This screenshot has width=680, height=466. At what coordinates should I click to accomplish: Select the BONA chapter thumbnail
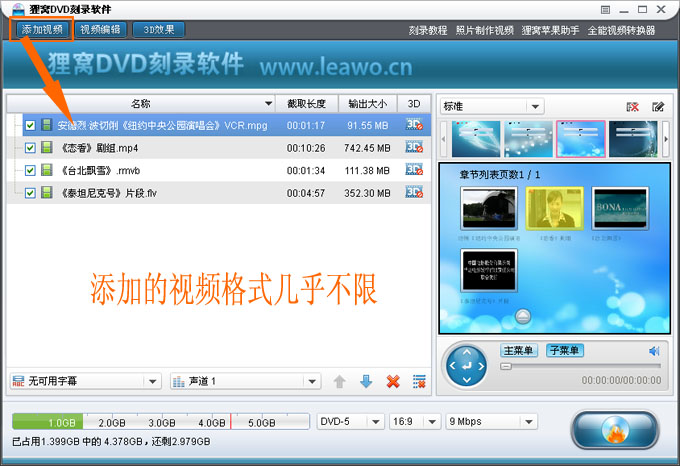point(620,209)
